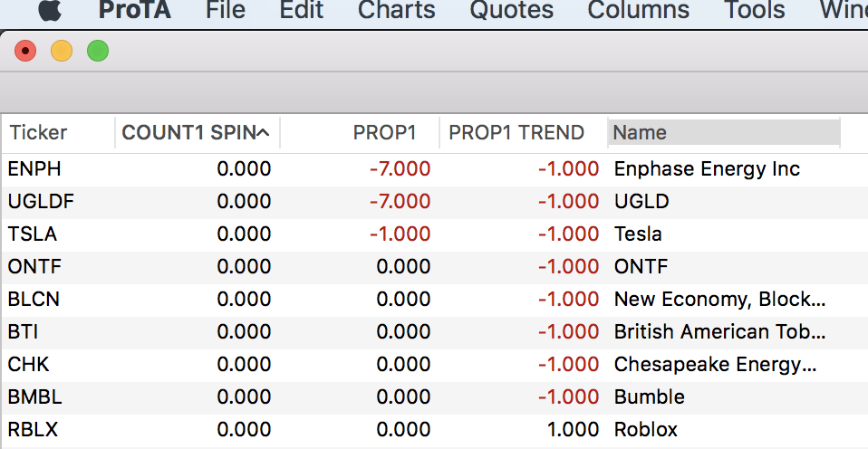Click the UGLD name cell
This screenshot has width=868, height=449.
[x=641, y=201]
